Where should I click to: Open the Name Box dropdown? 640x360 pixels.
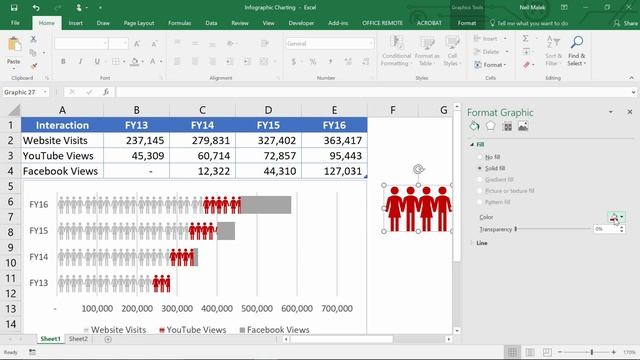click(x=45, y=92)
